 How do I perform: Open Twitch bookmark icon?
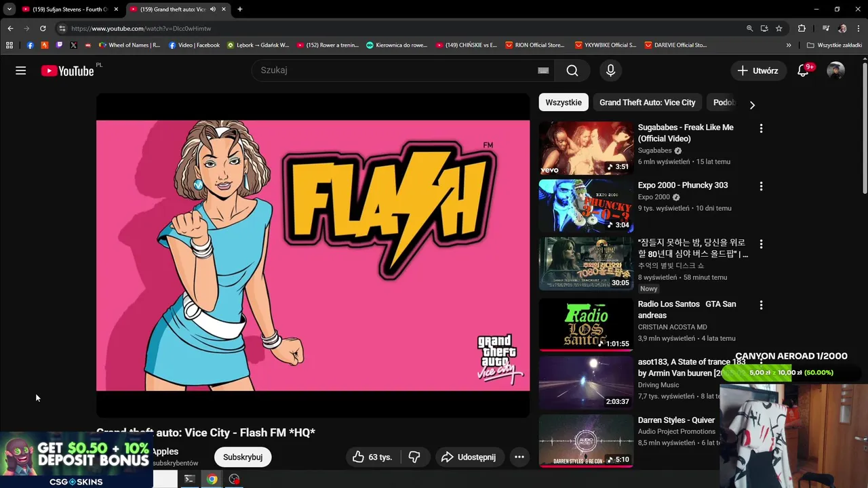[x=59, y=45]
